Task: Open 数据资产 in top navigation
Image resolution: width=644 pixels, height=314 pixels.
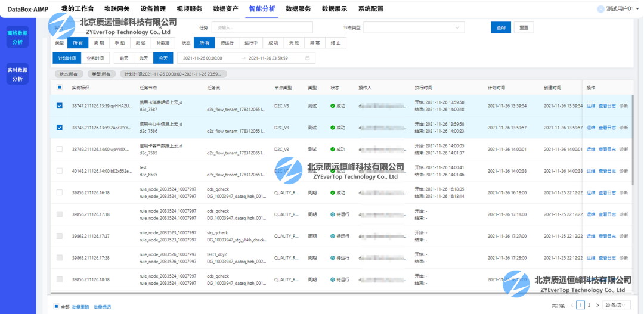Action: click(x=226, y=8)
